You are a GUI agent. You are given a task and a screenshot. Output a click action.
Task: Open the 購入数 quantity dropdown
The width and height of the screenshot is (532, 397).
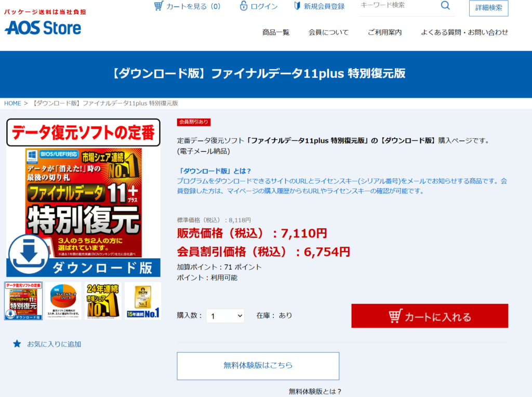click(x=225, y=315)
